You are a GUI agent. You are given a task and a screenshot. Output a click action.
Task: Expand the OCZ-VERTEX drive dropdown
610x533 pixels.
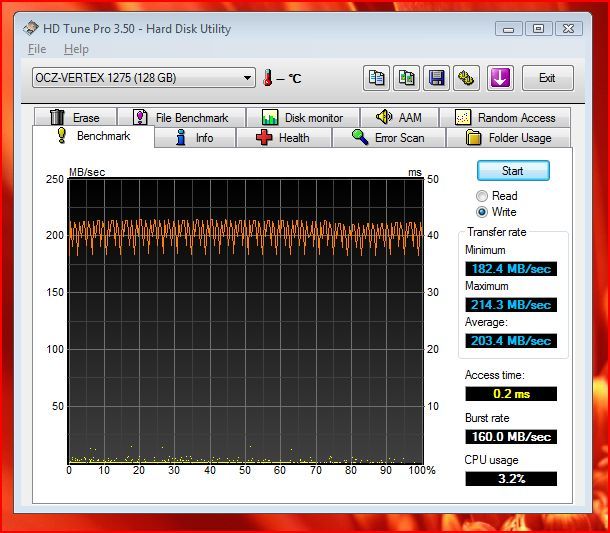tap(247, 78)
